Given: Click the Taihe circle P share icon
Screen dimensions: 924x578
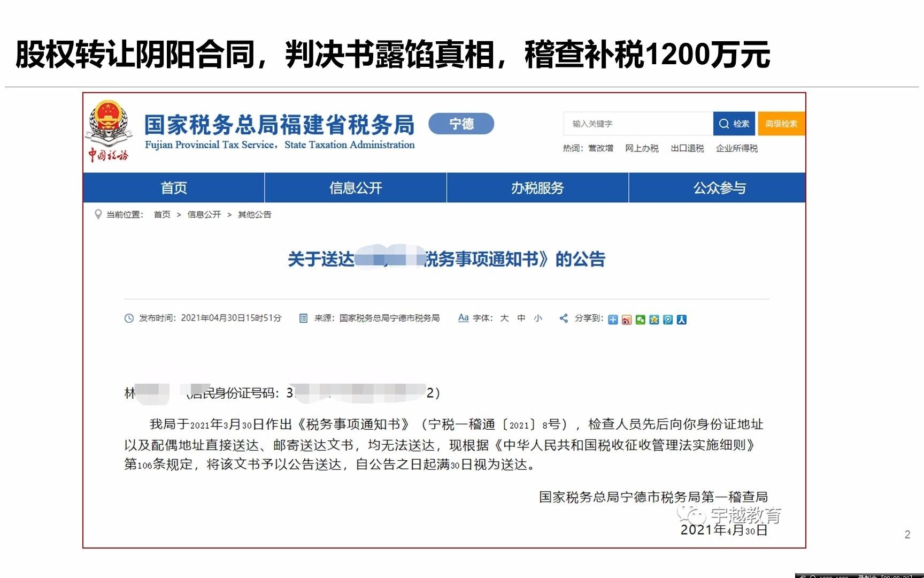Looking at the screenshot, I should 668,320.
